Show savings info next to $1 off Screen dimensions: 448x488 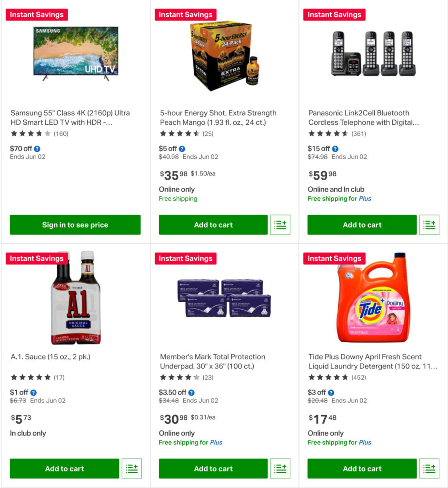click(x=33, y=393)
